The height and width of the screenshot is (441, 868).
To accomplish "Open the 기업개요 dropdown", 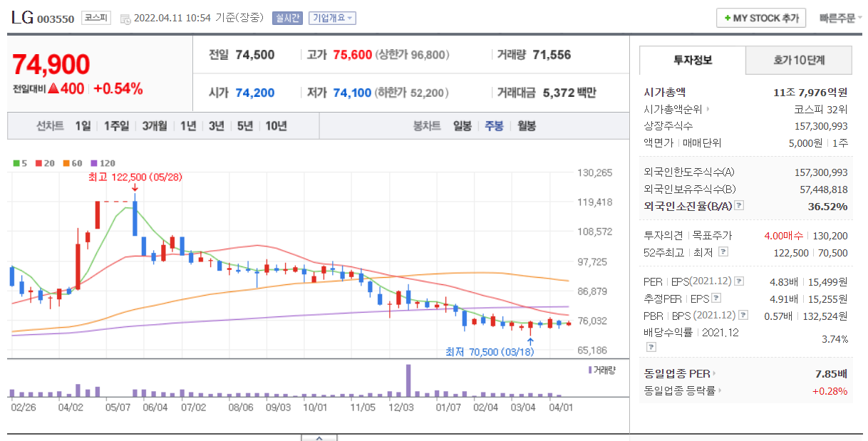I will (x=332, y=19).
